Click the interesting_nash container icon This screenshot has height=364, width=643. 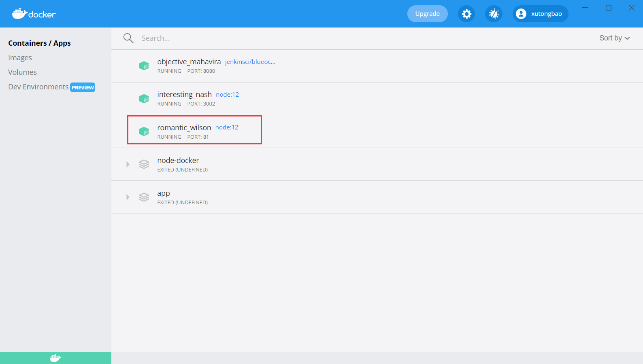144,98
